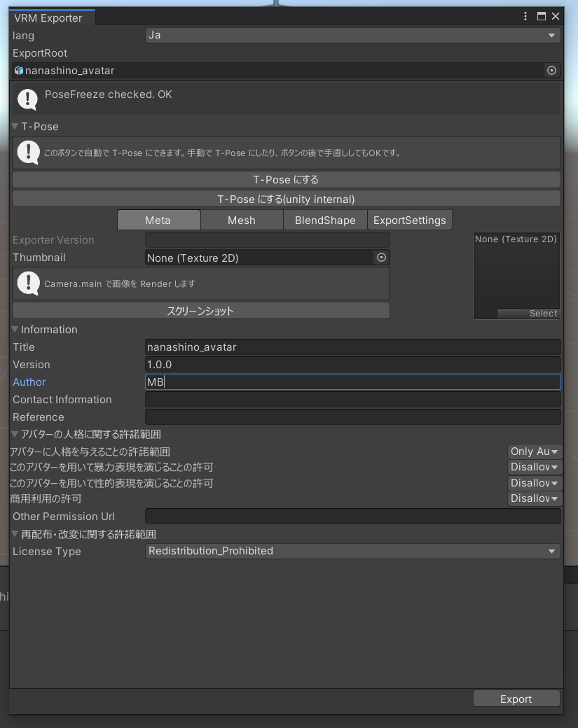Viewport: 578px width, 728px height.
Task: Click the lang label
Action: [x=23, y=36]
